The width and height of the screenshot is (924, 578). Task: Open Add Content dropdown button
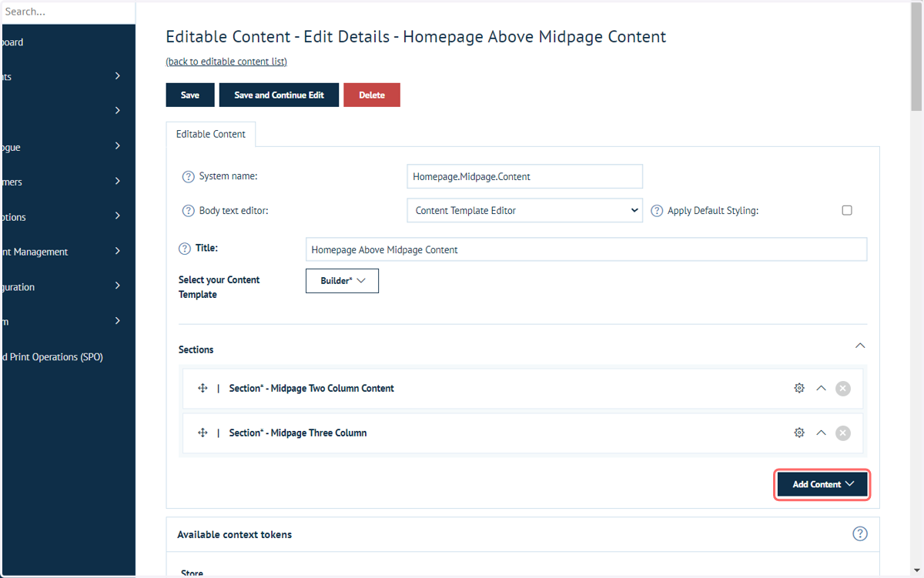click(822, 484)
